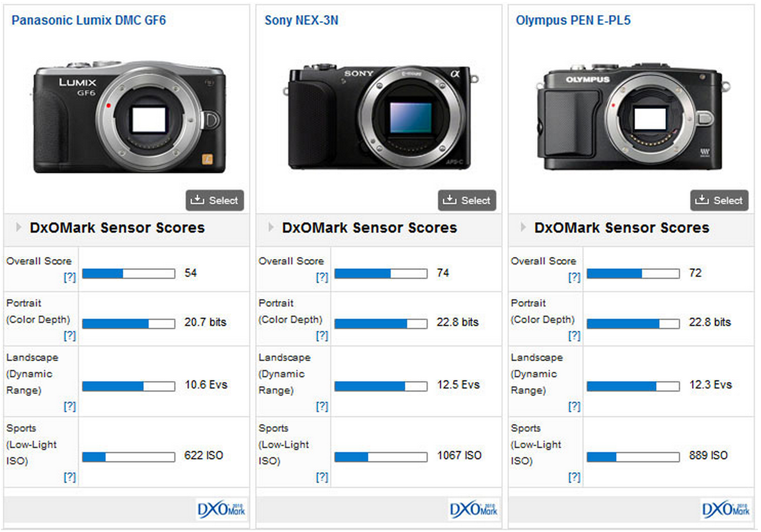Click the Sony NEX-3N dynamic range bar
Viewport: 761px width, 532px height.
point(381,386)
